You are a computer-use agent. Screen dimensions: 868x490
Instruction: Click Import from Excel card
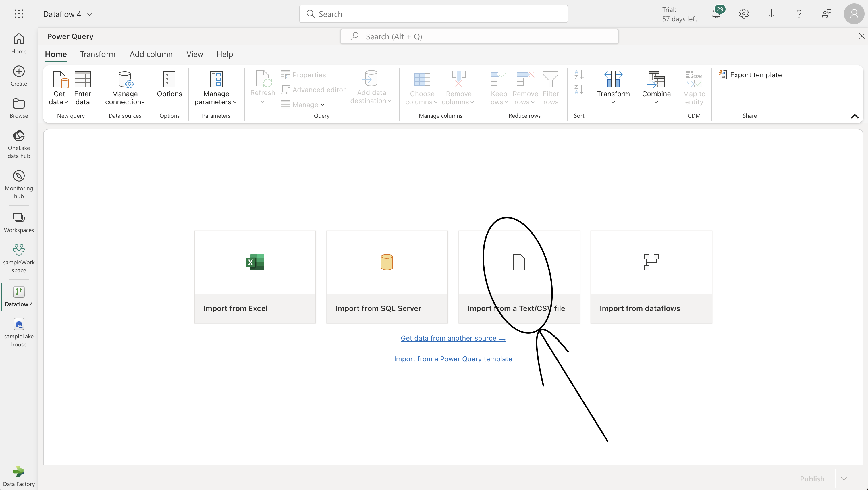point(255,277)
